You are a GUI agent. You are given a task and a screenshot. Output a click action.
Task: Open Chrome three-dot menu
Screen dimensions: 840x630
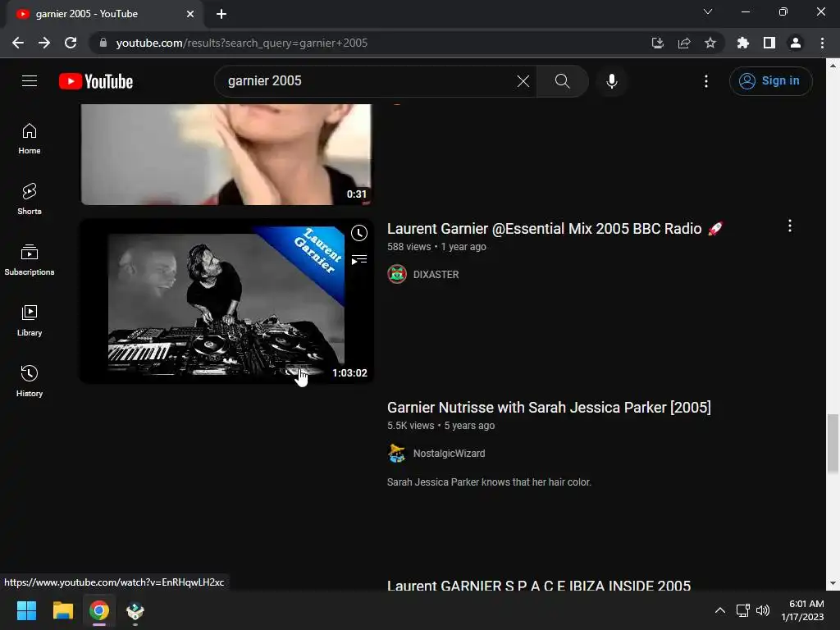822,43
